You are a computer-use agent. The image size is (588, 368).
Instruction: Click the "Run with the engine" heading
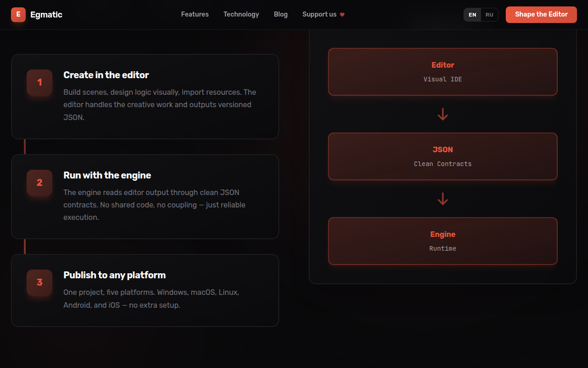[107, 175]
